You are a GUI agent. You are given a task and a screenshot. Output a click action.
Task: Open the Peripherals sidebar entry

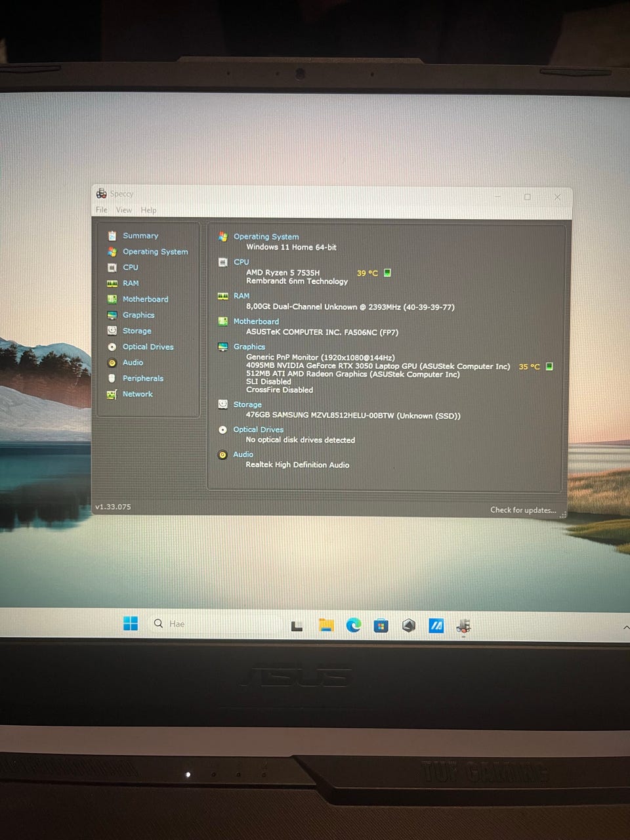coord(143,378)
